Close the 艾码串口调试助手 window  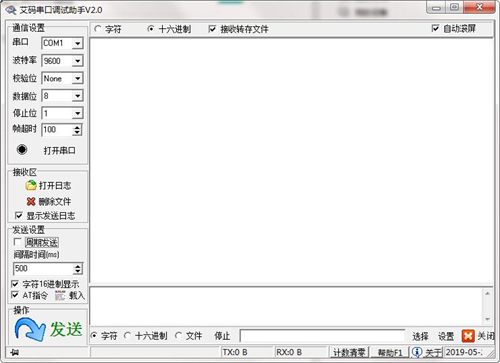click(x=479, y=7)
